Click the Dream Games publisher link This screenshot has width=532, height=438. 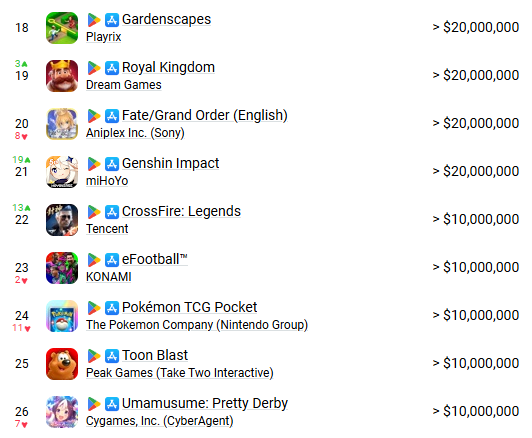124,85
